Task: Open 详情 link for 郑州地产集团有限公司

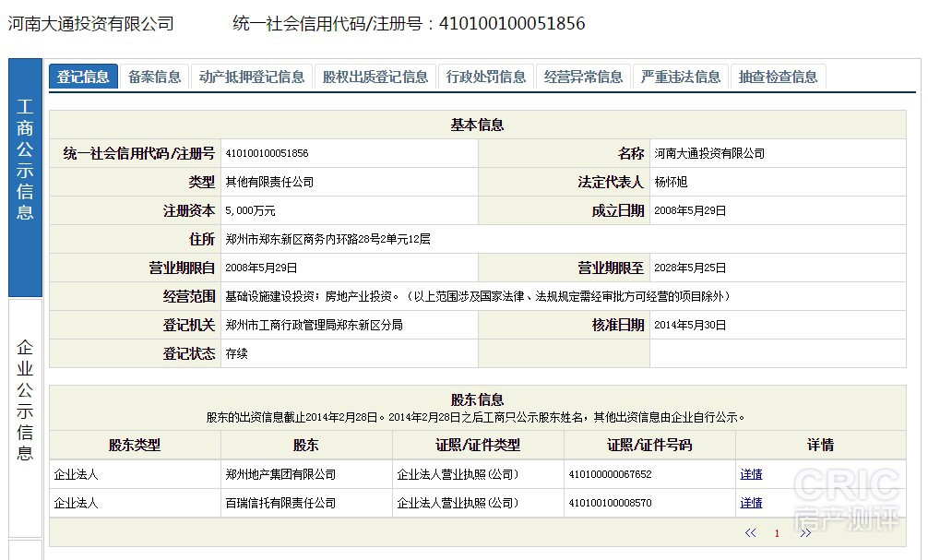Action: click(x=751, y=474)
